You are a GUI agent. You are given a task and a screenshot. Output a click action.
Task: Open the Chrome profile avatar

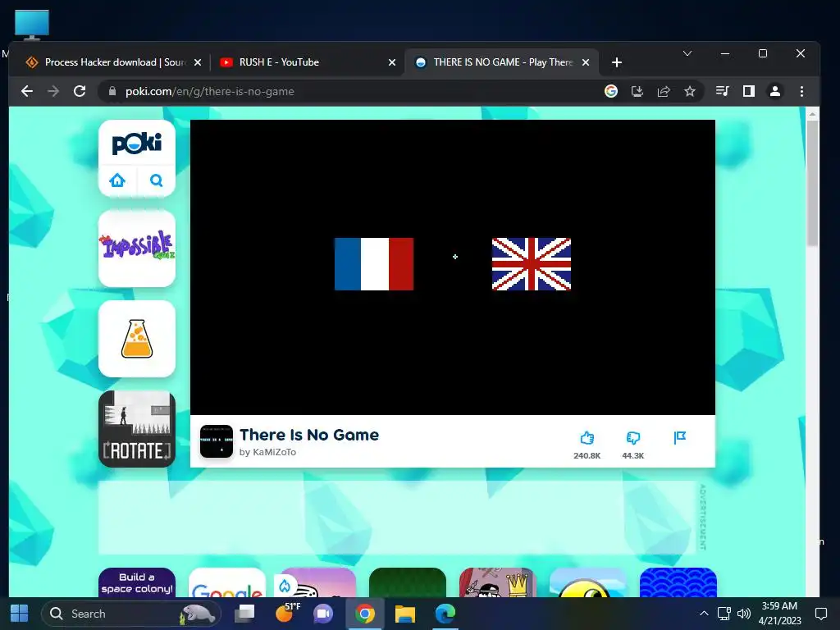(774, 91)
